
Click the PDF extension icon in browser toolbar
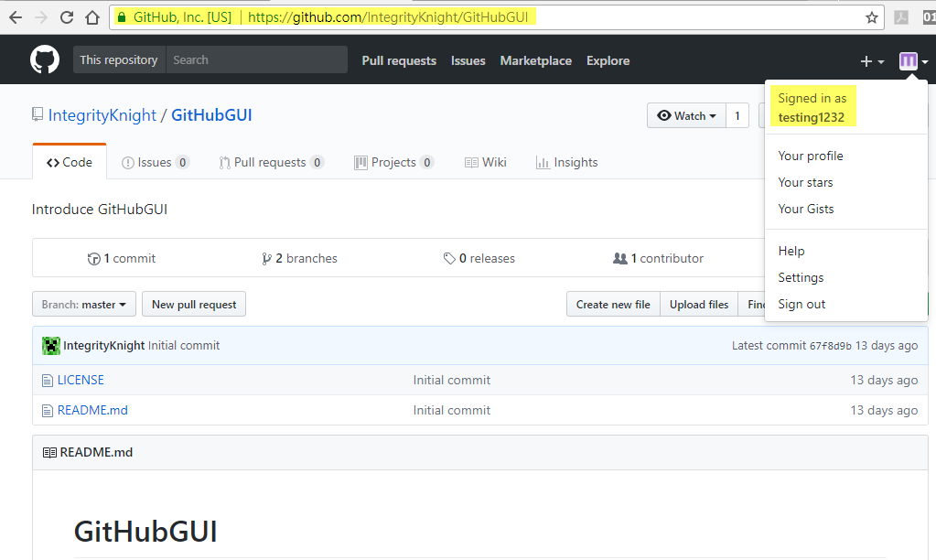click(x=901, y=17)
